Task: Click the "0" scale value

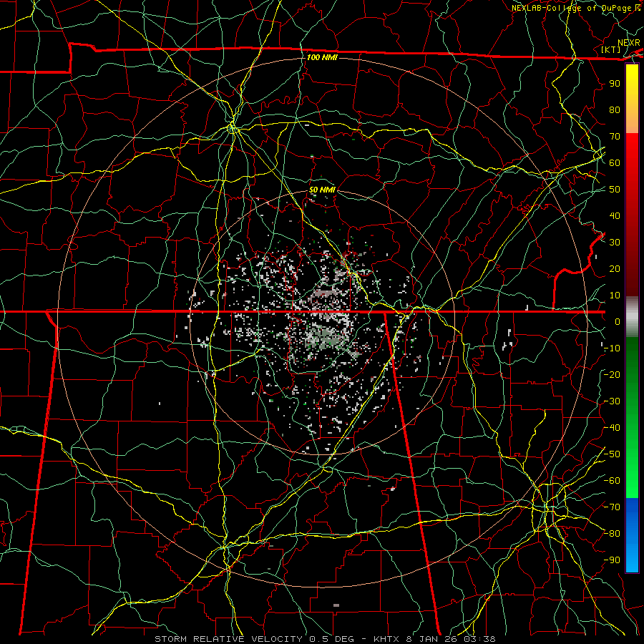Action: point(618,321)
